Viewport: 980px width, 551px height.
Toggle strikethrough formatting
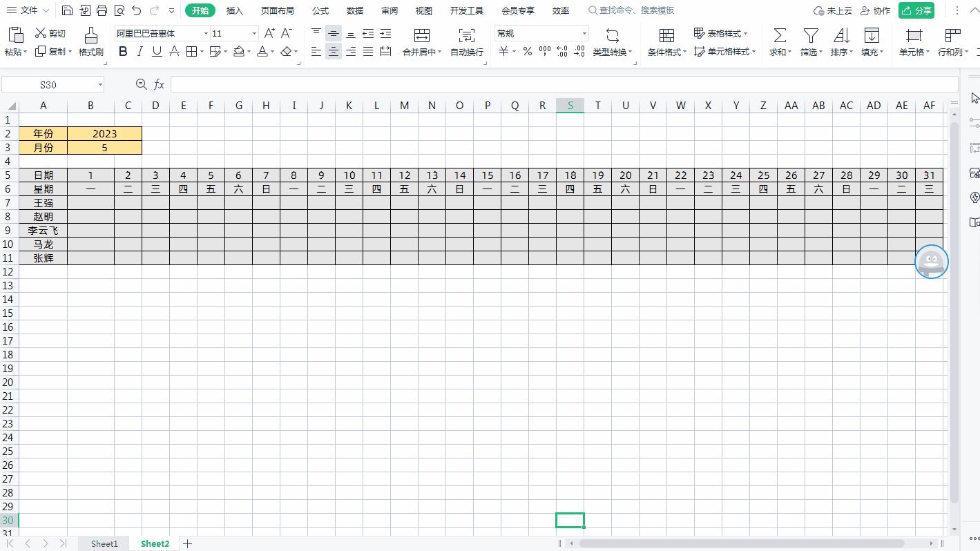click(x=174, y=51)
